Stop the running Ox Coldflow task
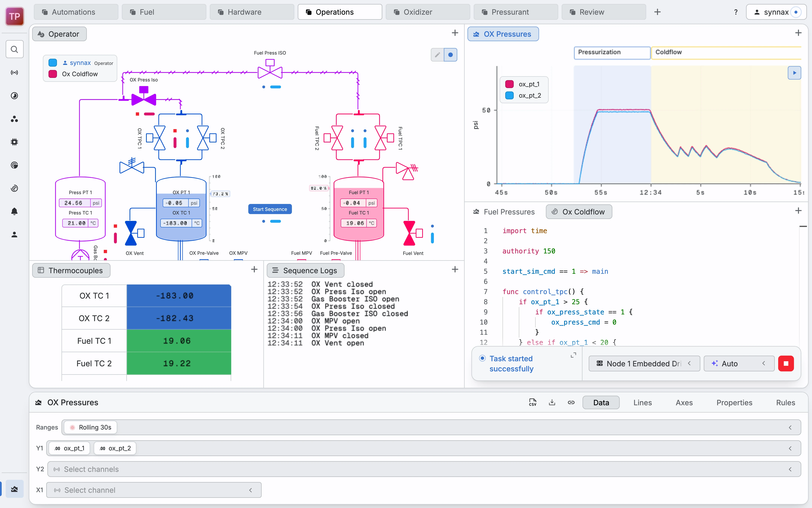The image size is (812, 508). [x=786, y=364]
